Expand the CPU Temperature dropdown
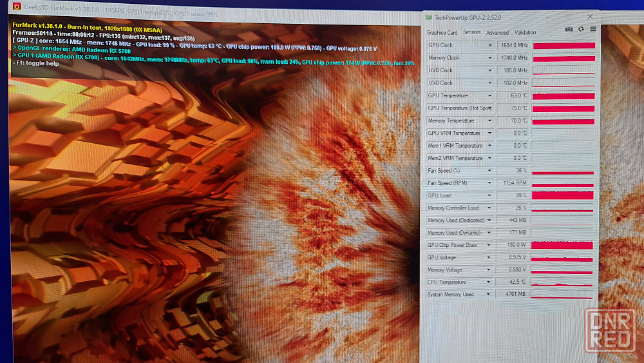Viewport: 644px width, 363px height. [490, 282]
